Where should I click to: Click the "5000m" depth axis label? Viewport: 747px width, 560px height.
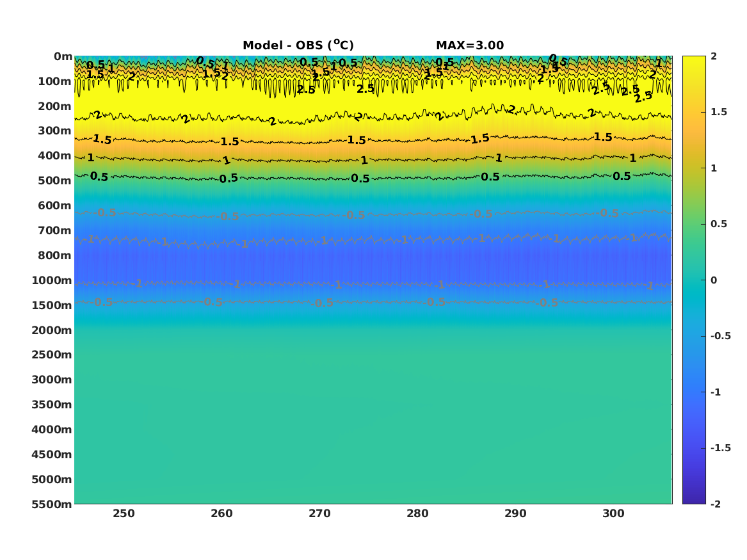click(x=52, y=479)
